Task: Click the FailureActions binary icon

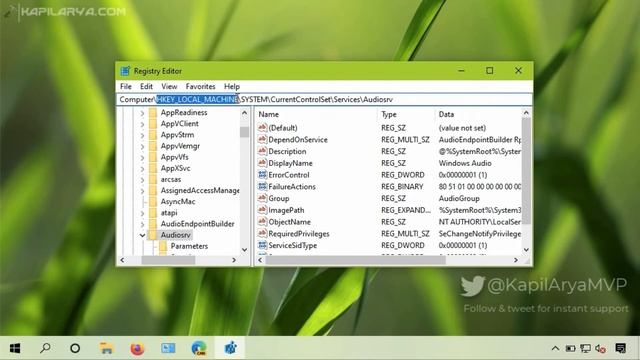Action: (x=262, y=187)
